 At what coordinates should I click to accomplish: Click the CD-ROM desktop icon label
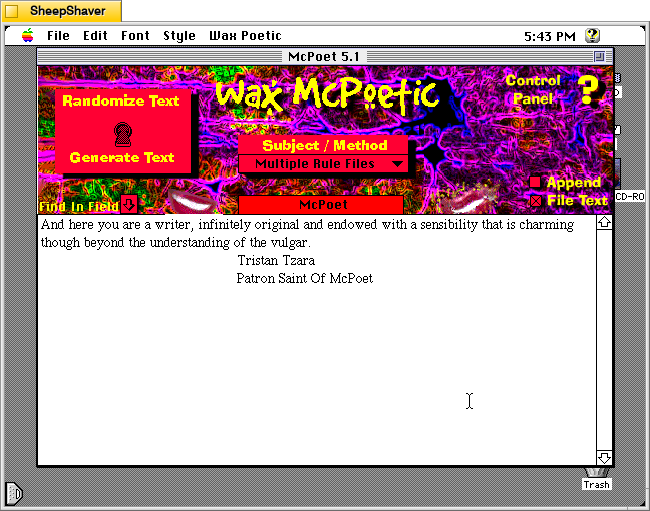(629, 196)
